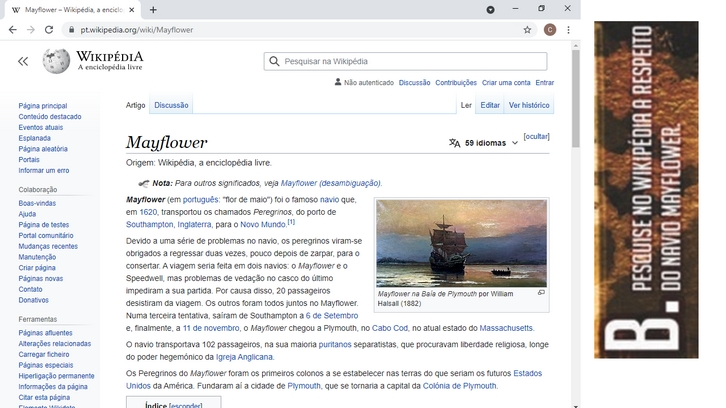Collapse the Índice using esconder
The height and width of the screenshot is (408, 726).
[x=186, y=406]
